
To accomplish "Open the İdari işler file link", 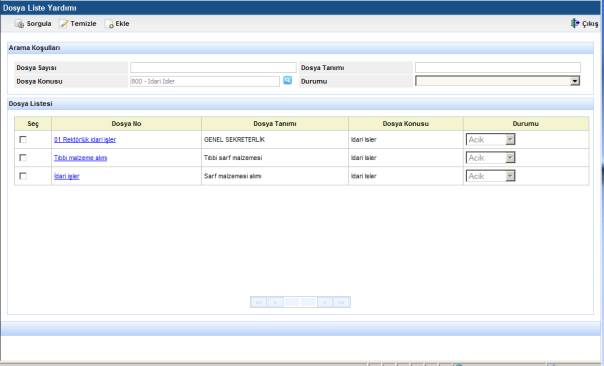I will (x=67, y=176).
